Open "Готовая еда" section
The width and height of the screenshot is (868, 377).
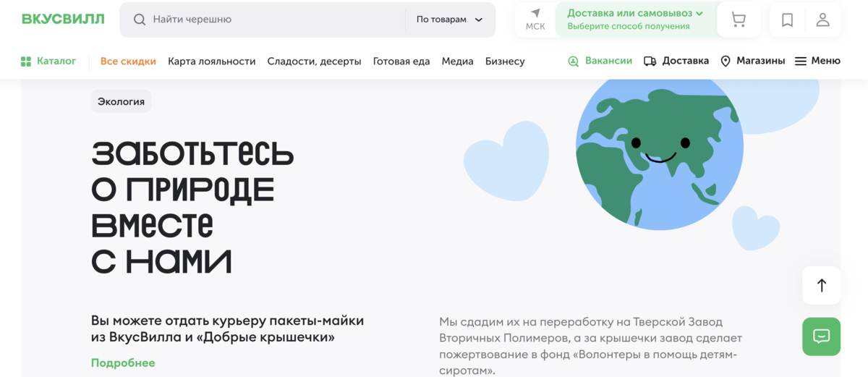[401, 62]
